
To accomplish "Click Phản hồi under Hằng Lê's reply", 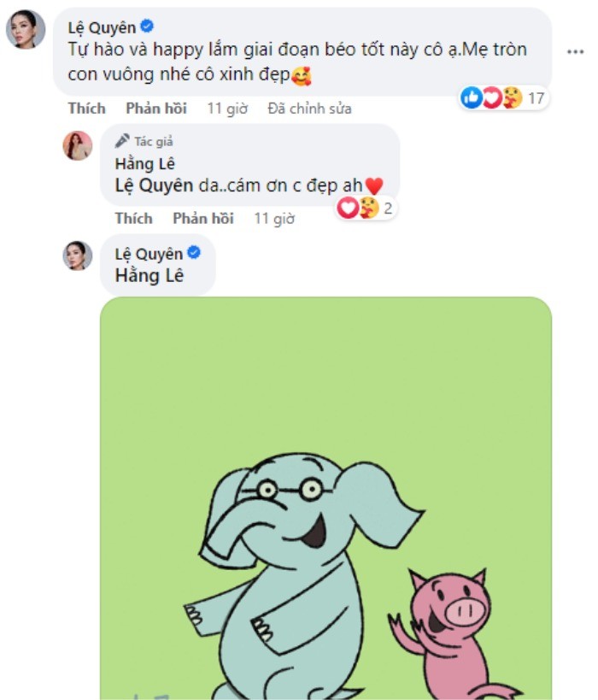I will (x=202, y=218).
